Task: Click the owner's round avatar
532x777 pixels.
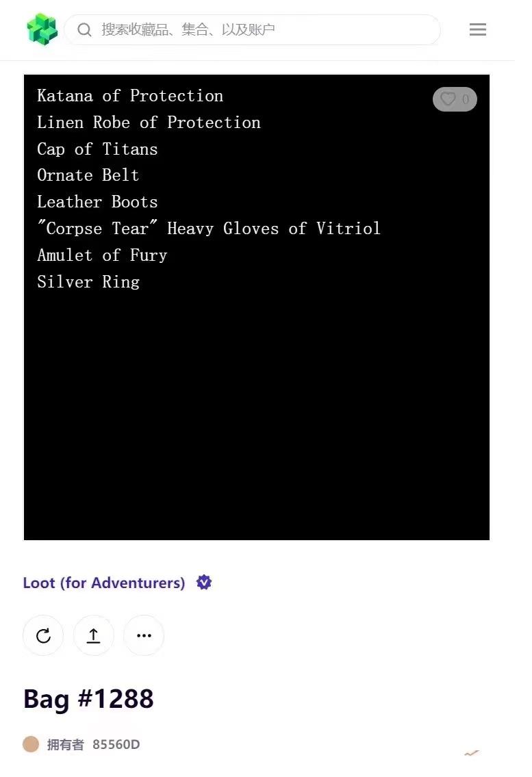Action: (31, 744)
